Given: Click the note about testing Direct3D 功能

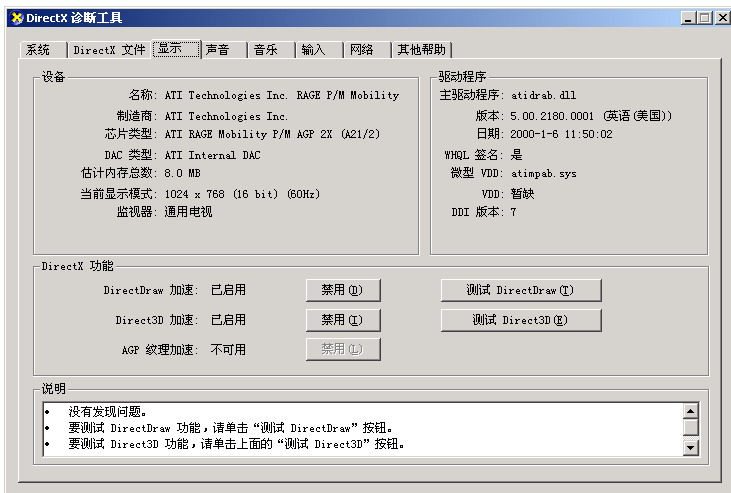Looking at the screenshot, I should pyautogui.click(x=236, y=444).
